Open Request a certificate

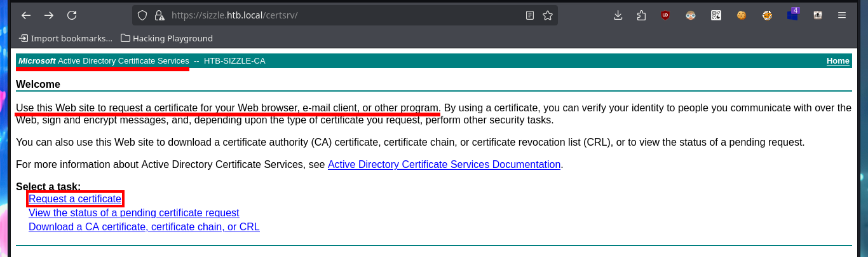coord(75,199)
